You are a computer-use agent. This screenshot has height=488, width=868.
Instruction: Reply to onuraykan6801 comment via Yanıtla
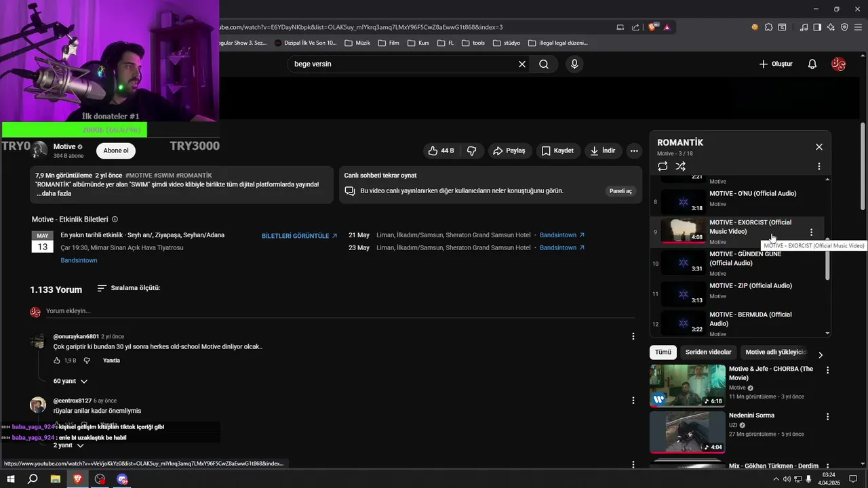[x=111, y=361]
